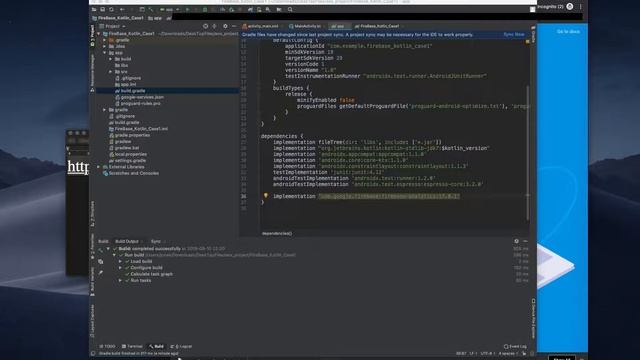Open the Terminal tool window tab
This screenshot has height=360, width=640.
(x=132, y=346)
